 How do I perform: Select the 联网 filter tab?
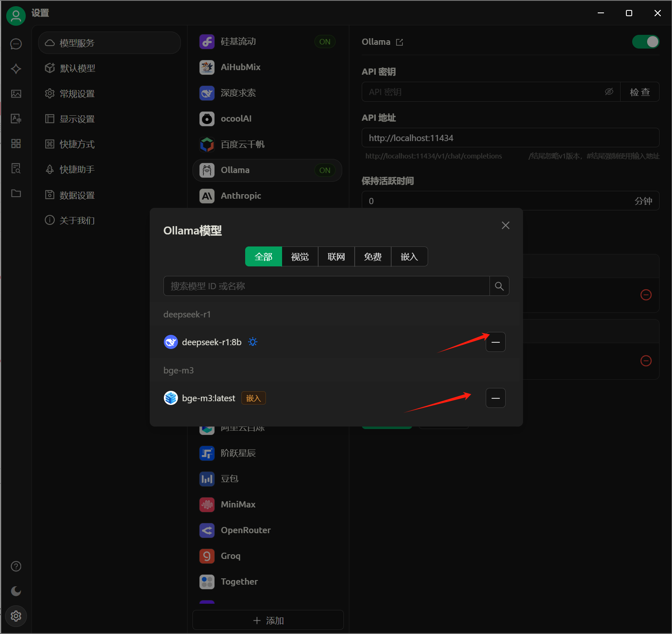tap(336, 257)
